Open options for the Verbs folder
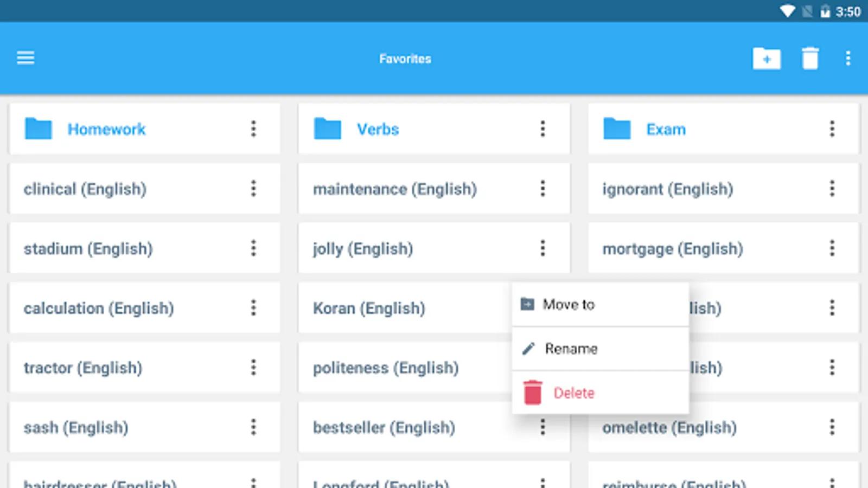 click(542, 129)
